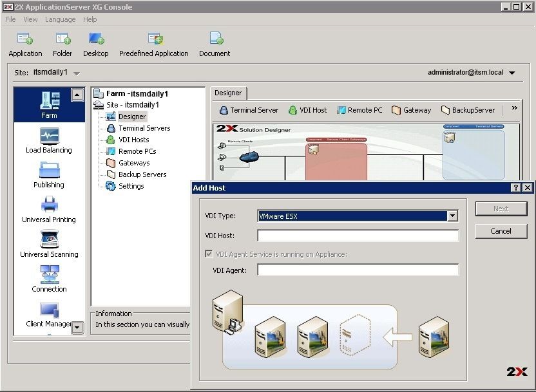This screenshot has height=392, width=536.
Task: Click the Next button
Action: (501, 209)
